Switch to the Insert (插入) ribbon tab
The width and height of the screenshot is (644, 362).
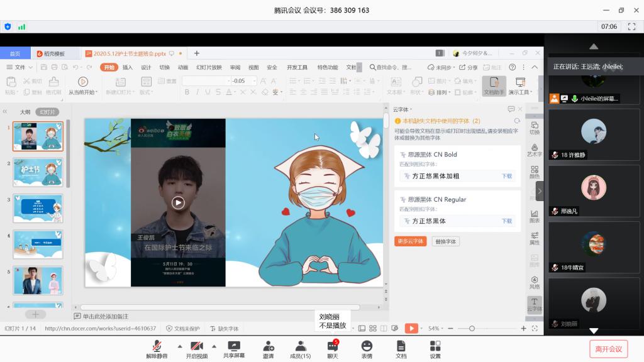pos(128,67)
